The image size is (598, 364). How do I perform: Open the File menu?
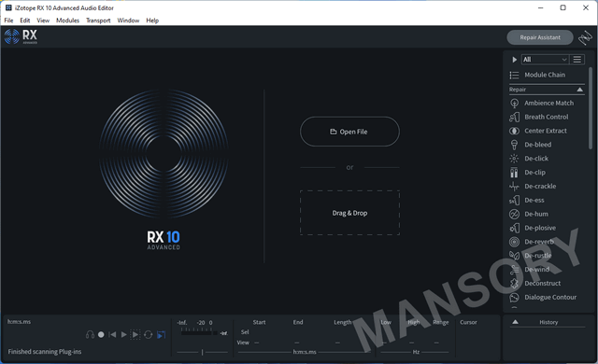tap(8, 21)
